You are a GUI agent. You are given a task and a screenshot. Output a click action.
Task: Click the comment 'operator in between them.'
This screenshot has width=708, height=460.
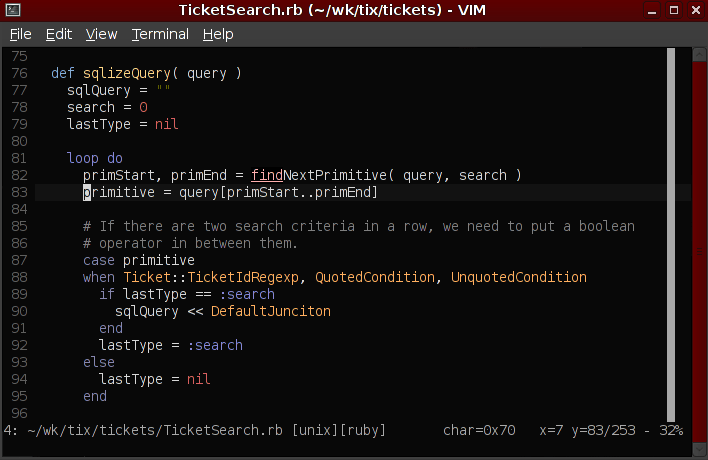(x=198, y=243)
